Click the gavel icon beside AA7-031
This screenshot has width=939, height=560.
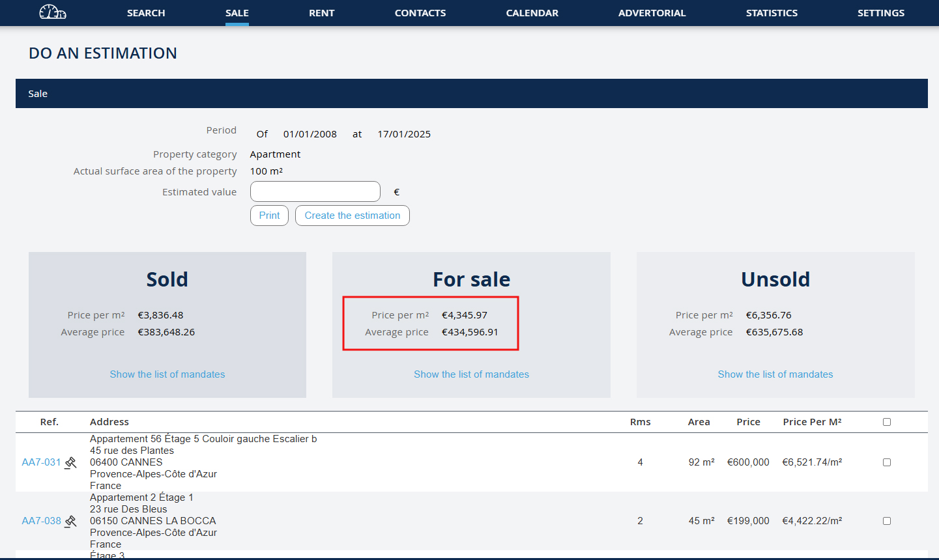coord(71,462)
